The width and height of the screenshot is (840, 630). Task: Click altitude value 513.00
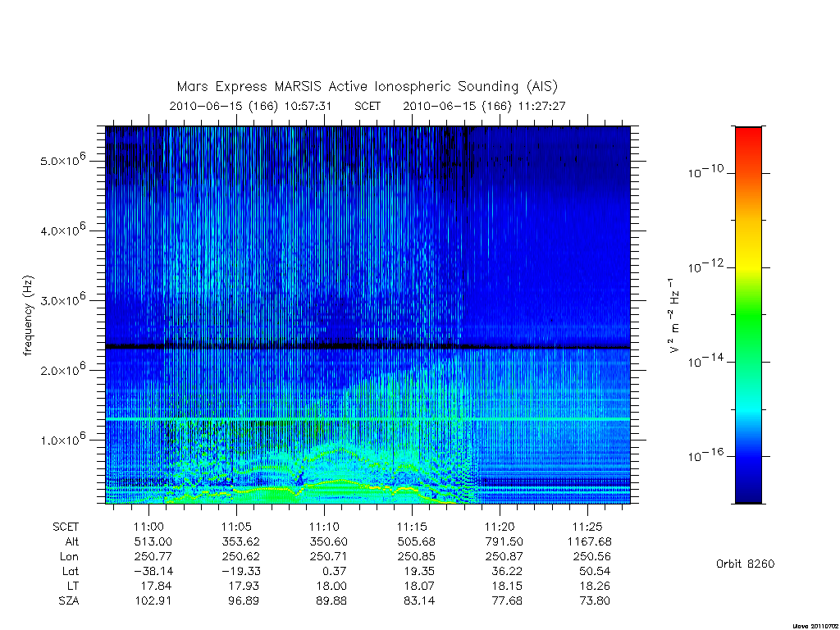pos(153,541)
